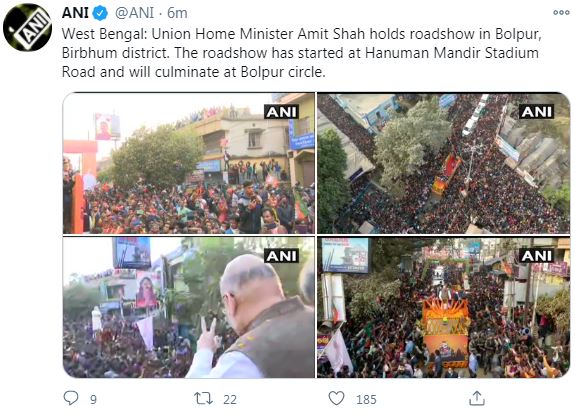
Task: View the bottom-right orange vehicle photo
Action: tap(443, 307)
